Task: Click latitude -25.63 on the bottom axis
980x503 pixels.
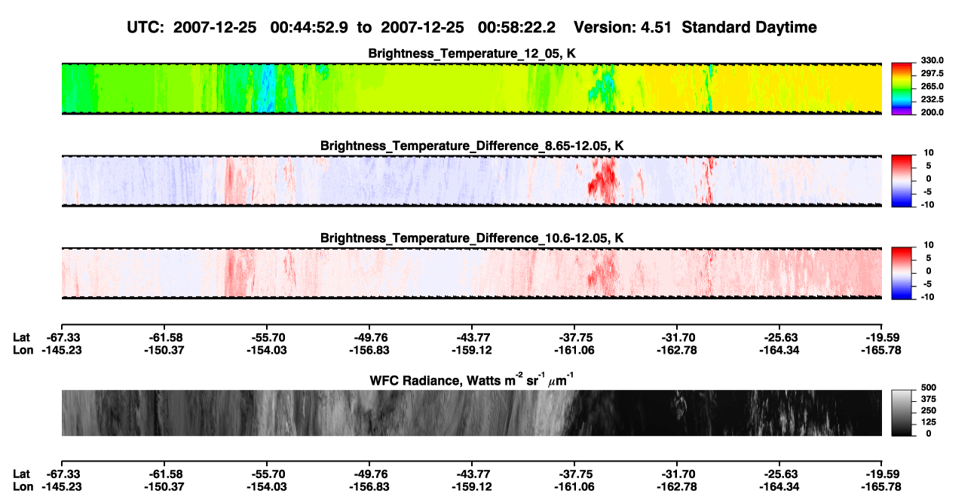Action: click(x=779, y=474)
